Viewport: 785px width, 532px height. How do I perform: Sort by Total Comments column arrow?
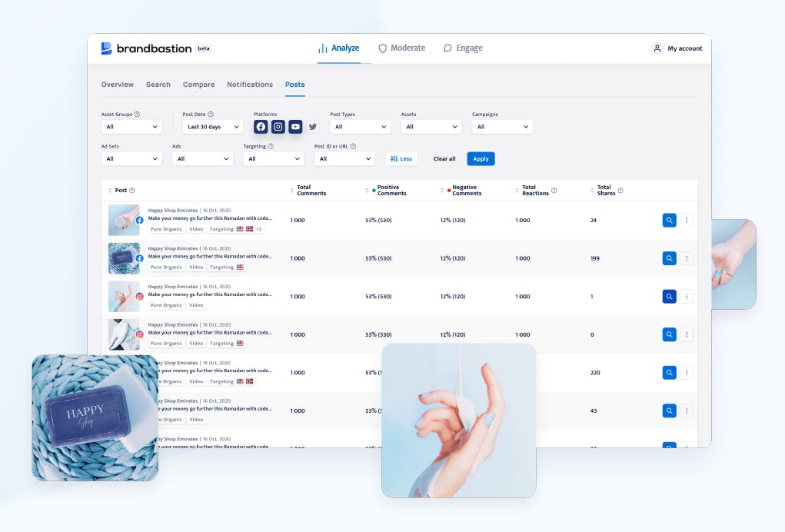[x=292, y=190]
